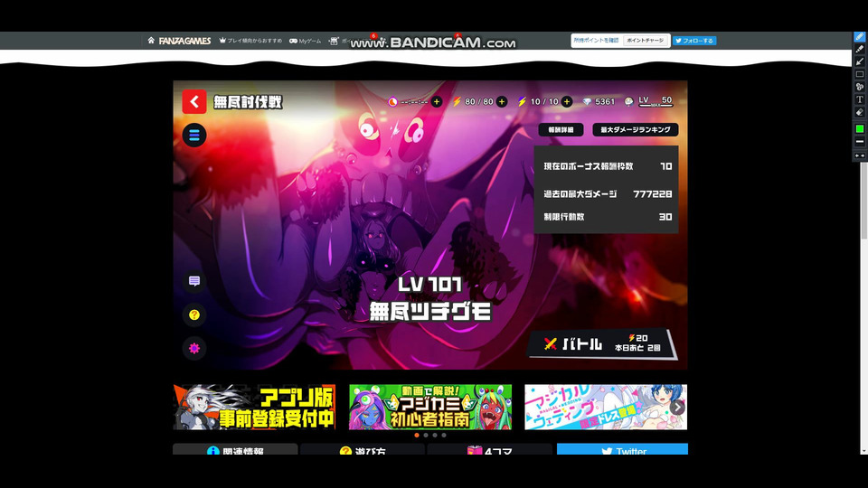This screenshot has width=868, height=488.
Task: Click plus button next to timer --:--:--
Action: 437,102
